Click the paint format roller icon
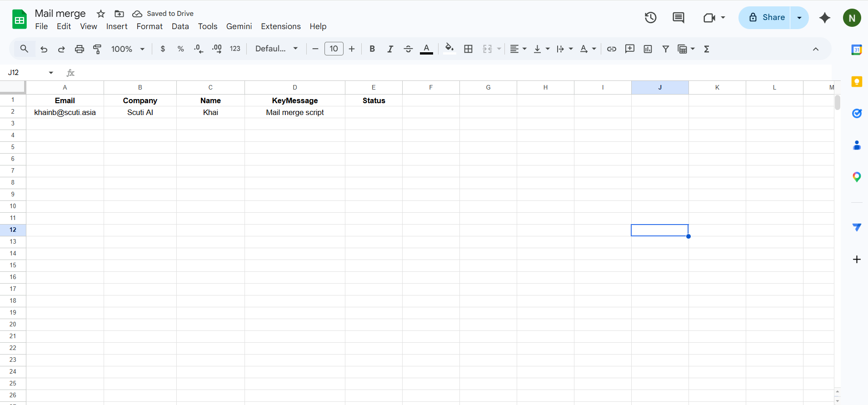 tap(97, 49)
